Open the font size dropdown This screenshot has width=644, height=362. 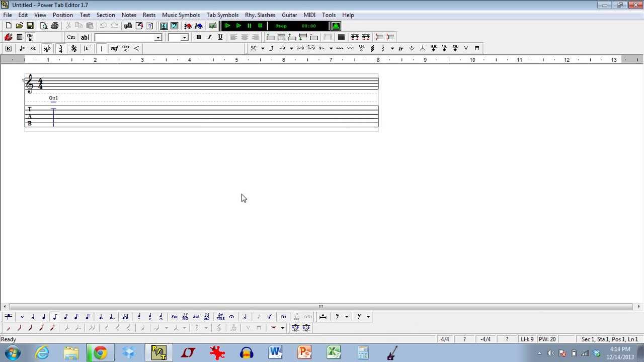(x=184, y=37)
